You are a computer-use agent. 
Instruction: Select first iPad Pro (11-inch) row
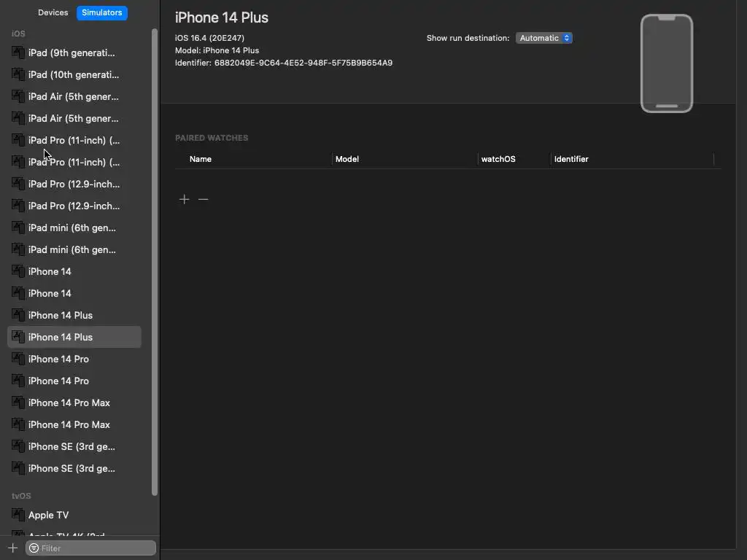[x=74, y=141]
